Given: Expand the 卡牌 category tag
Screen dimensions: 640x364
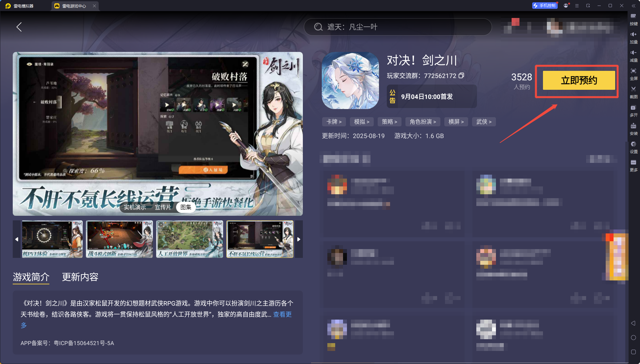Looking at the screenshot, I should coord(334,122).
